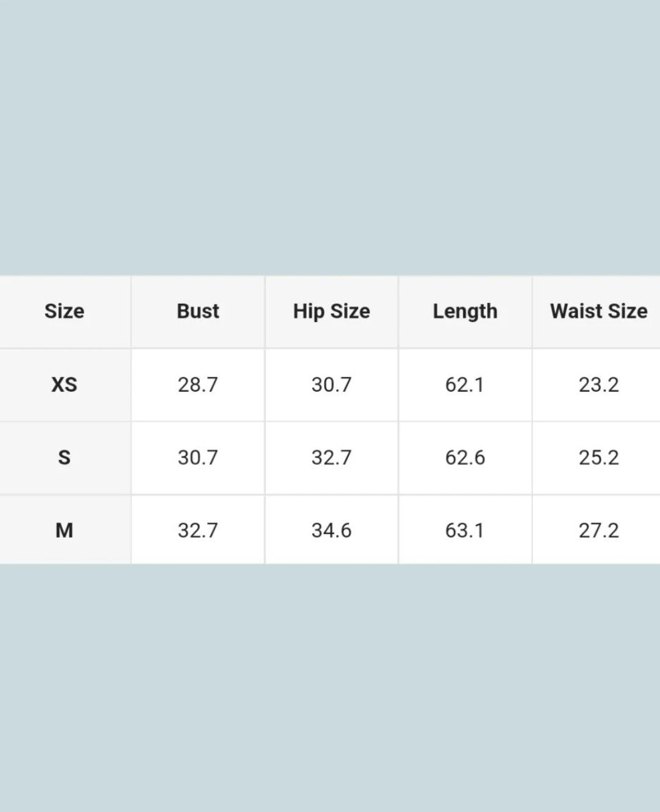
Task: Click the XS bust value 28.7
Action: 198,384
